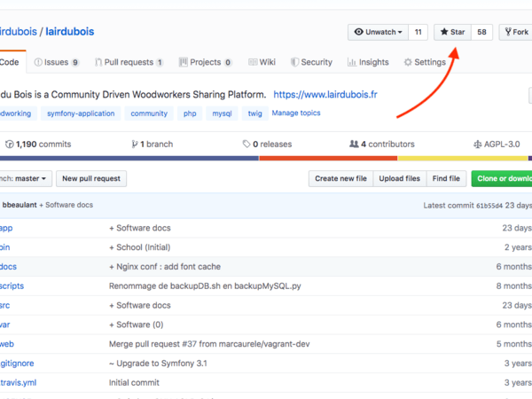Select the symfony-application topic tag
Screen dimensions: 532x399
(81, 113)
